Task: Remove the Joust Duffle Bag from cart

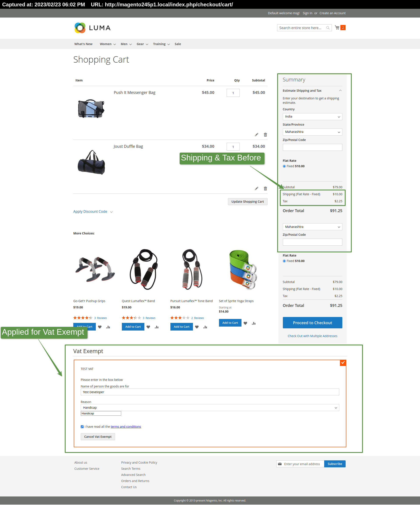Action: (265, 188)
